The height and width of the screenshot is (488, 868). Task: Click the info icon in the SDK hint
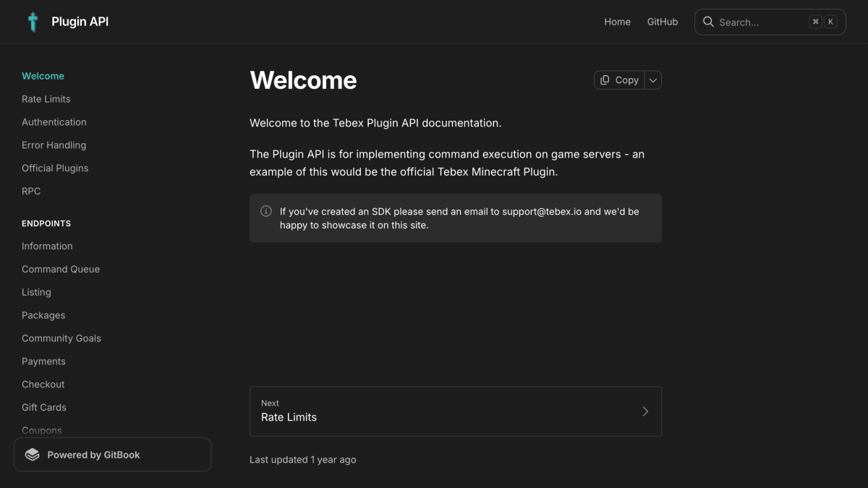point(266,211)
